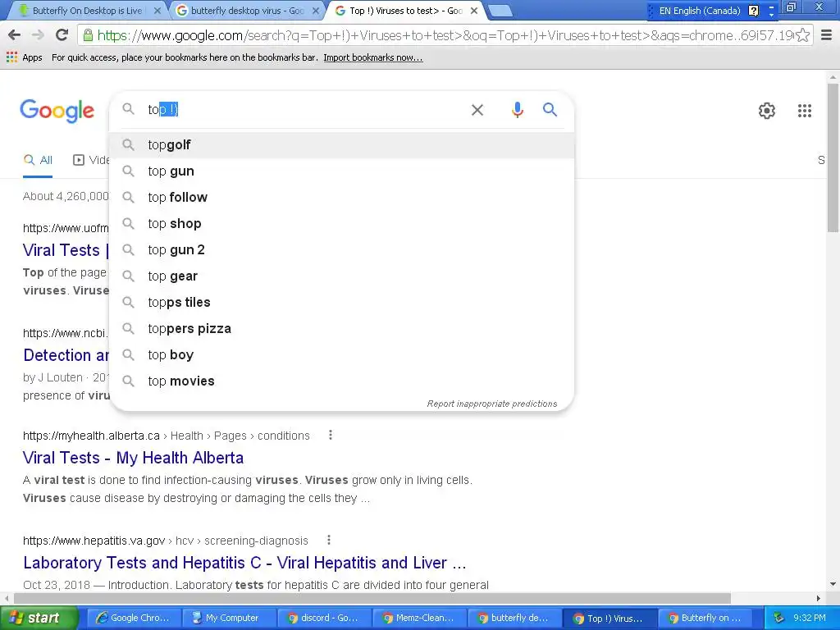
Task: Click the system tray icon near clock
Action: [778, 619]
